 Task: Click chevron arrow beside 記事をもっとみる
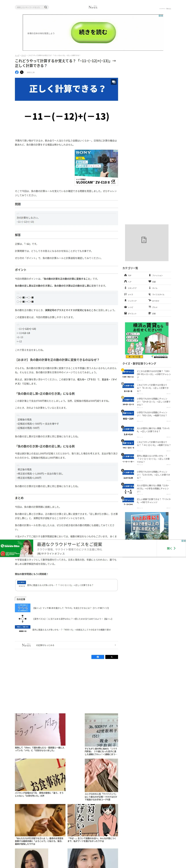coord(115,645)
